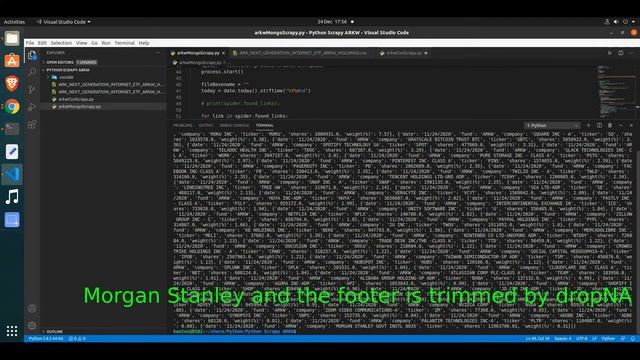The height and width of the screenshot is (360, 640).
Task: Launch Brave browser from the dock
Action: tap(12, 84)
